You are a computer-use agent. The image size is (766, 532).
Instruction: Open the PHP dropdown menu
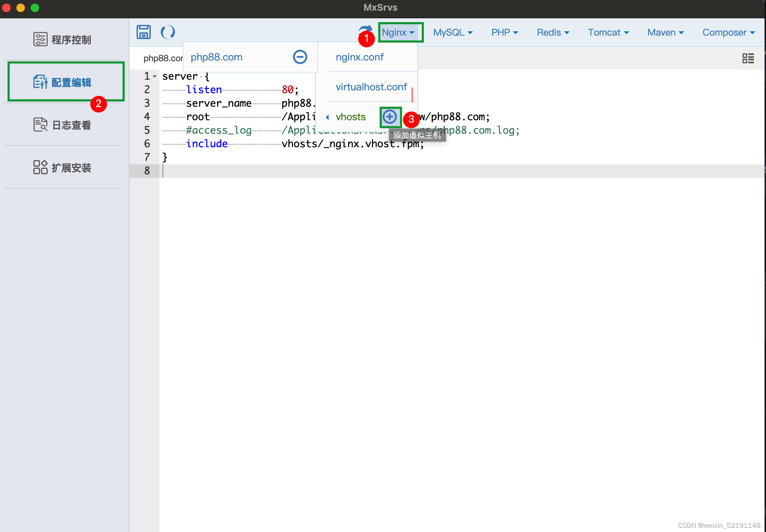tap(504, 32)
